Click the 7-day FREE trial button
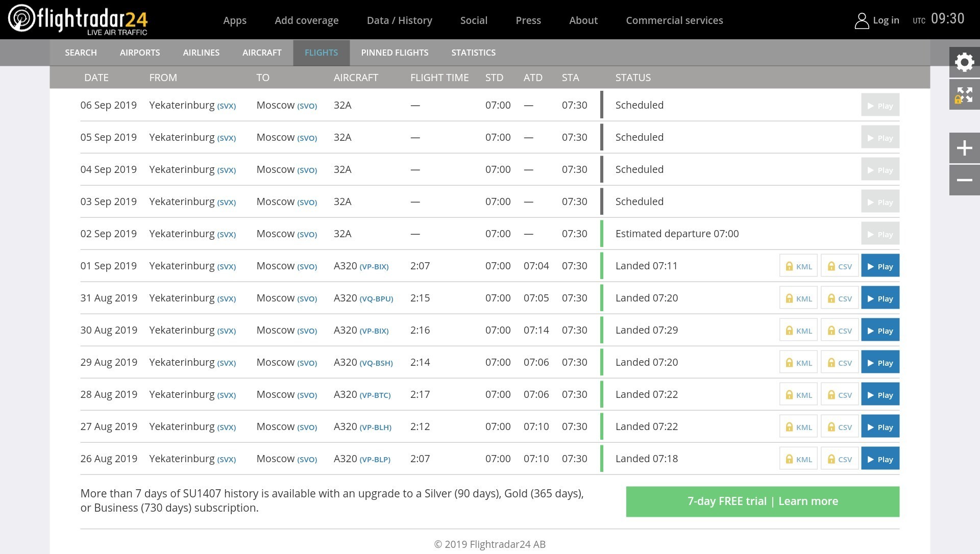This screenshot has width=980, height=554. (x=763, y=501)
